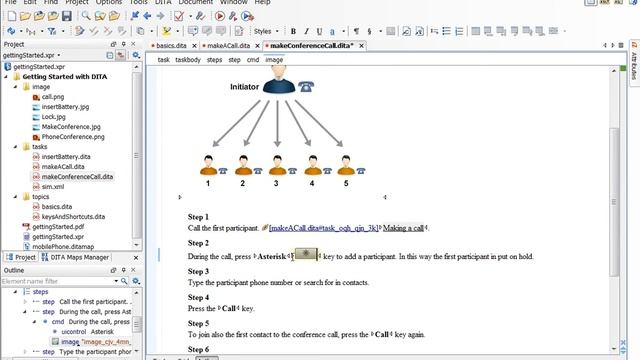Click the 'image' breadcrumb element
Viewport: 640px width, 360px height.
(x=274, y=60)
